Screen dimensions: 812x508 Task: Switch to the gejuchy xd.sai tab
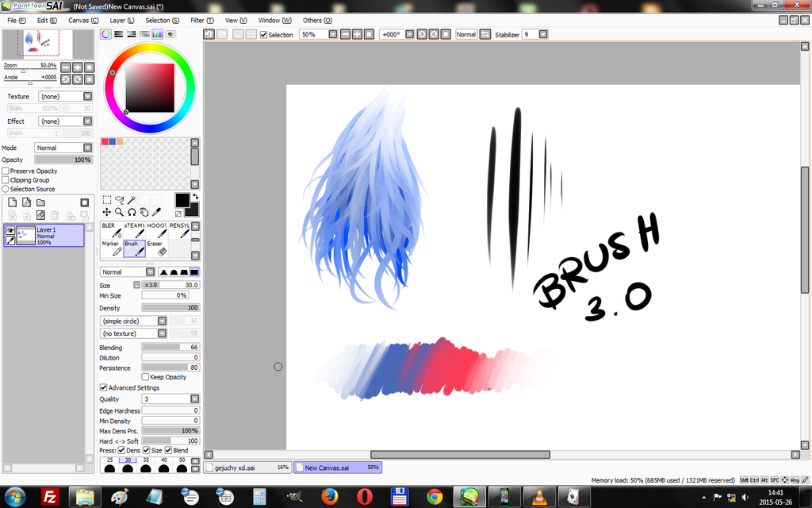tap(247, 467)
